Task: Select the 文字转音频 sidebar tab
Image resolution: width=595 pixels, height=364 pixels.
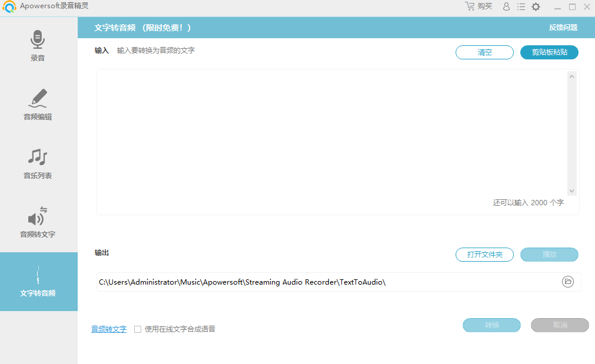Action: (x=38, y=281)
